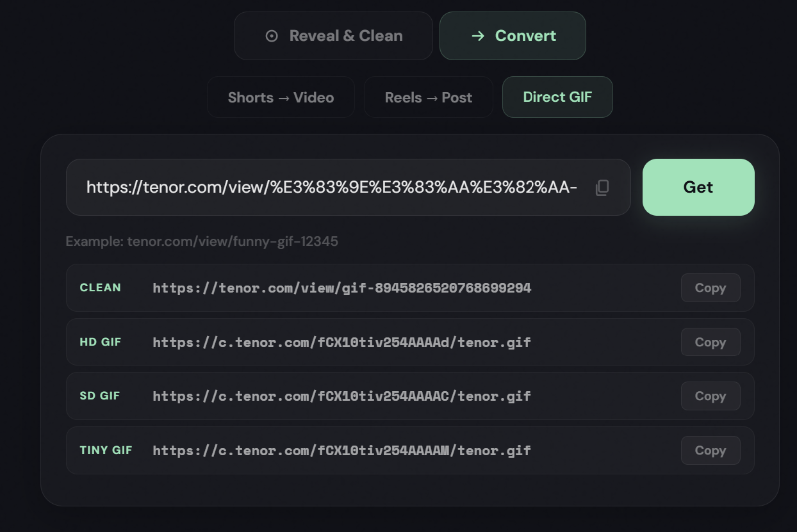Viewport: 797px width, 532px height.
Task: Copy the SD GIF link
Action: pyautogui.click(x=710, y=396)
